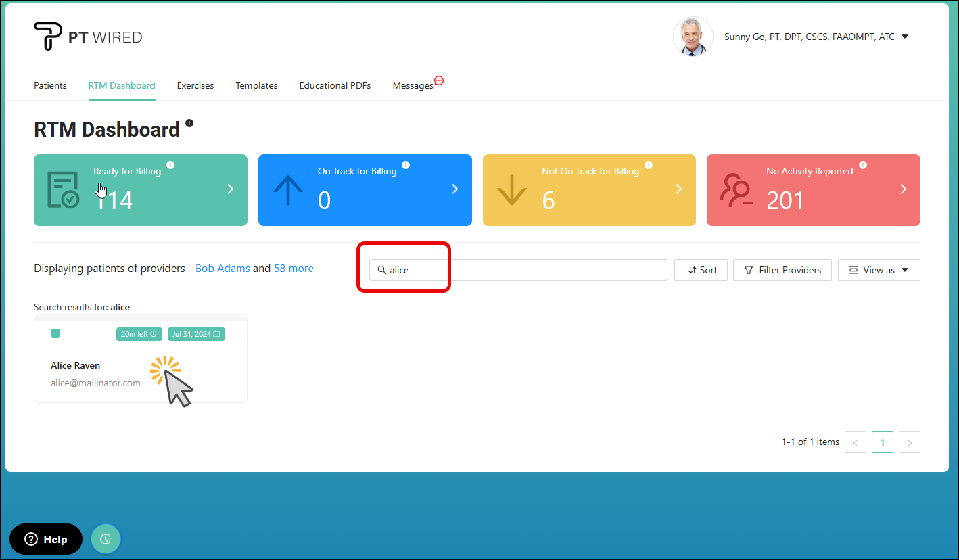Click info icon on Ready for Billing card
Image resolution: width=959 pixels, height=560 pixels.
click(x=170, y=165)
